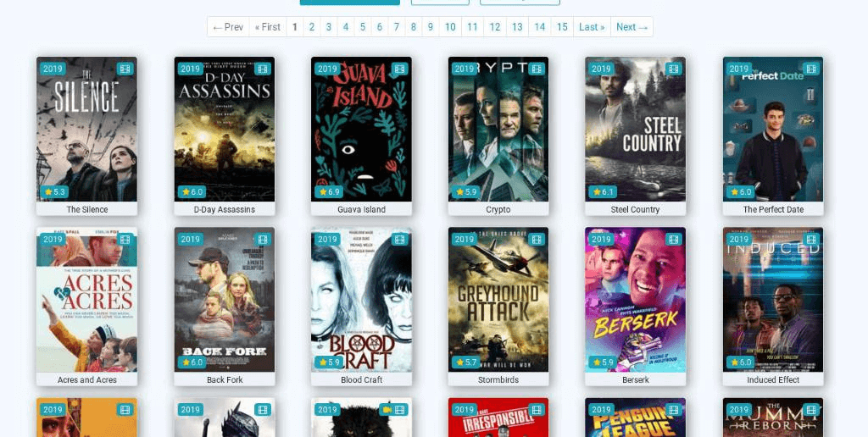Open the Blood Craft movie poster
This screenshot has width=868, height=437.
pyautogui.click(x=361, y=299)
